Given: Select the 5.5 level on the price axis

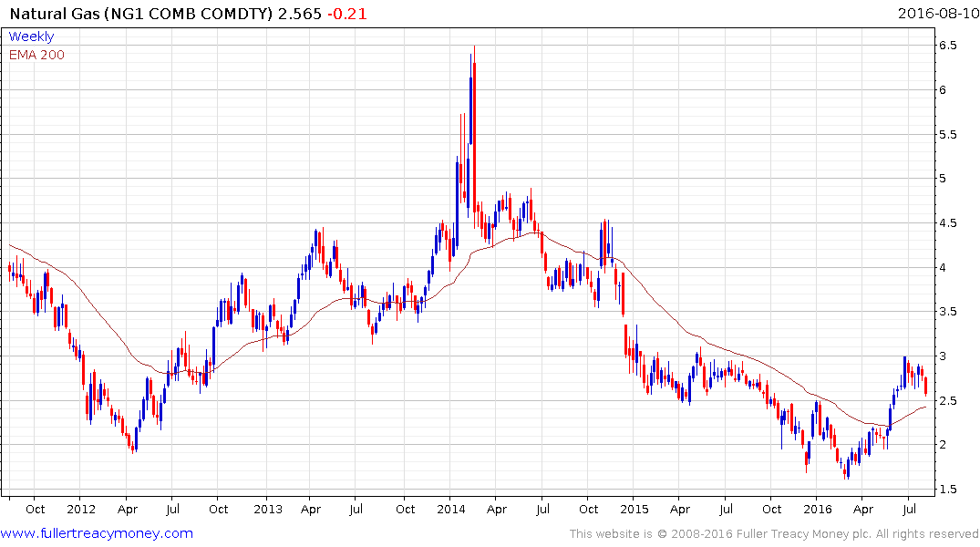Looking at the screenshot, I should coord(946,134).
